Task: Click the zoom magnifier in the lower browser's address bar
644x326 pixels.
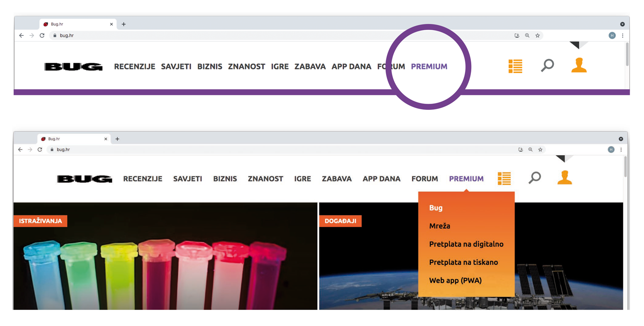Action: 530,150
